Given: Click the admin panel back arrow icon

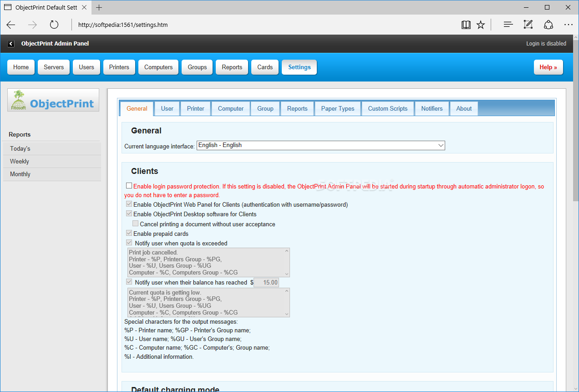Looking at the screenshot, I should pos(11,44).
